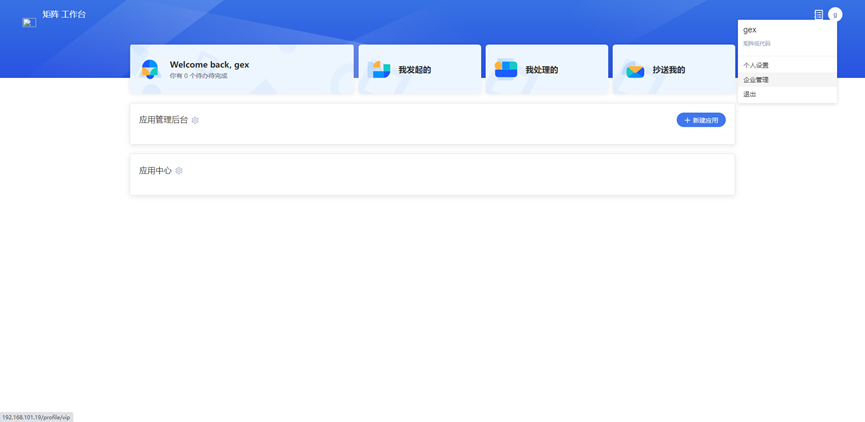Click the 抄送我的 envelope icon
This screenshot has height=422, width=865.
(635, 71)
